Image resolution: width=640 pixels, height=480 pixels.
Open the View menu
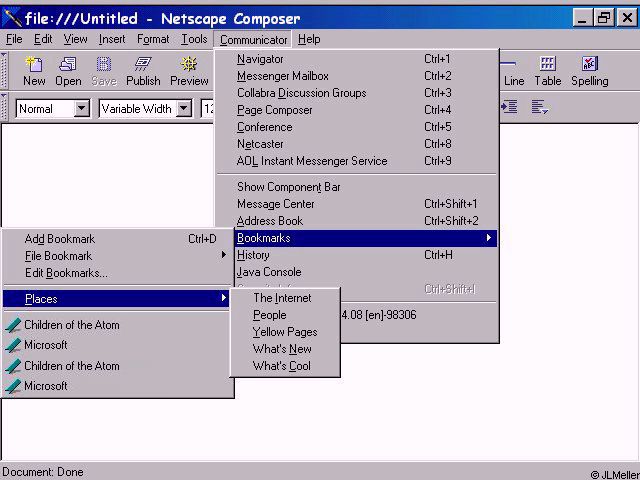[76, 39]
